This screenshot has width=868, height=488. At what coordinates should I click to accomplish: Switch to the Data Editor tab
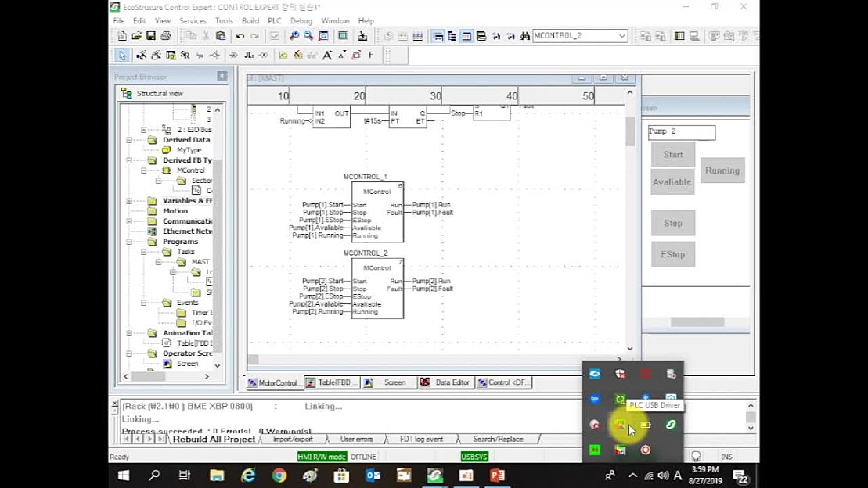[x=446, y=382]
